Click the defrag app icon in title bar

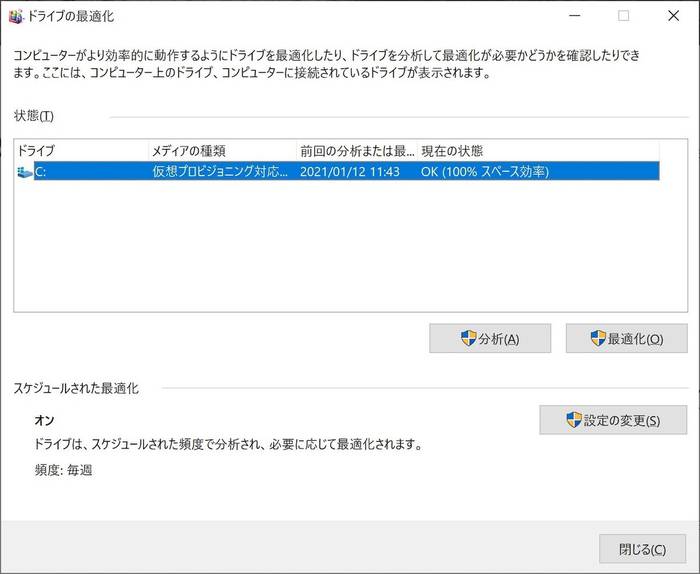click(16, 17)
